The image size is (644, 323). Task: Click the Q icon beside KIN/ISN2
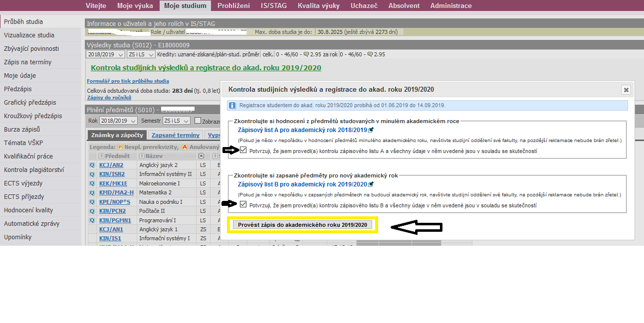coord(92,174)
